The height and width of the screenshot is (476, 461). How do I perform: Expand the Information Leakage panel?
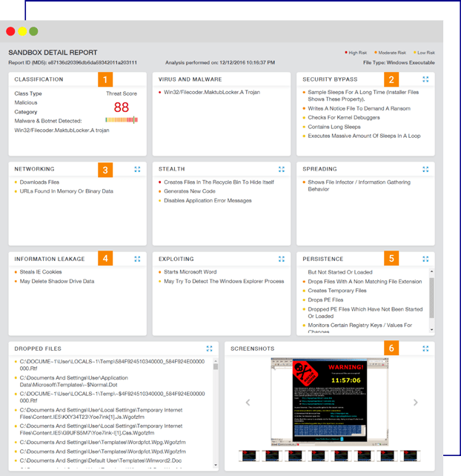(x=138, y=259)
